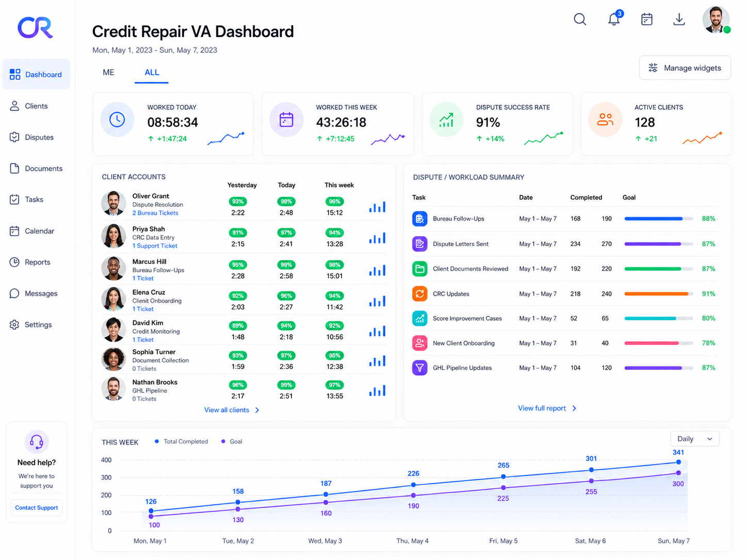Open Sophia Turner's bar chart icon
This screenshot has width=747, height=560.
(x=377, y=360)
